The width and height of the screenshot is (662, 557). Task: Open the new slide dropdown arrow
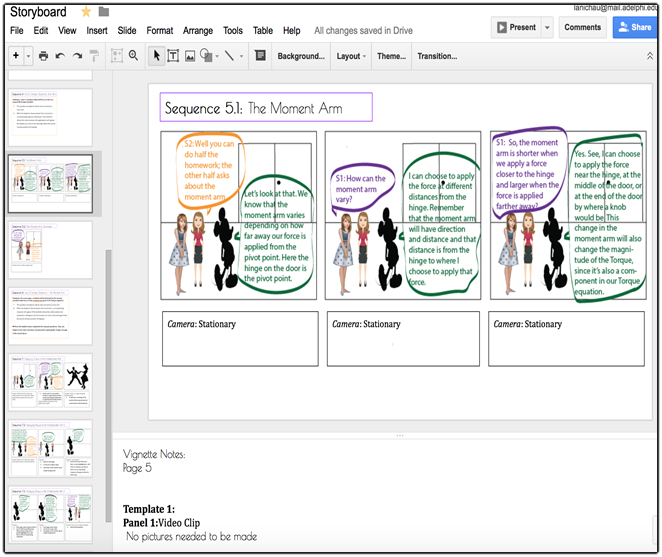(28, 56)
